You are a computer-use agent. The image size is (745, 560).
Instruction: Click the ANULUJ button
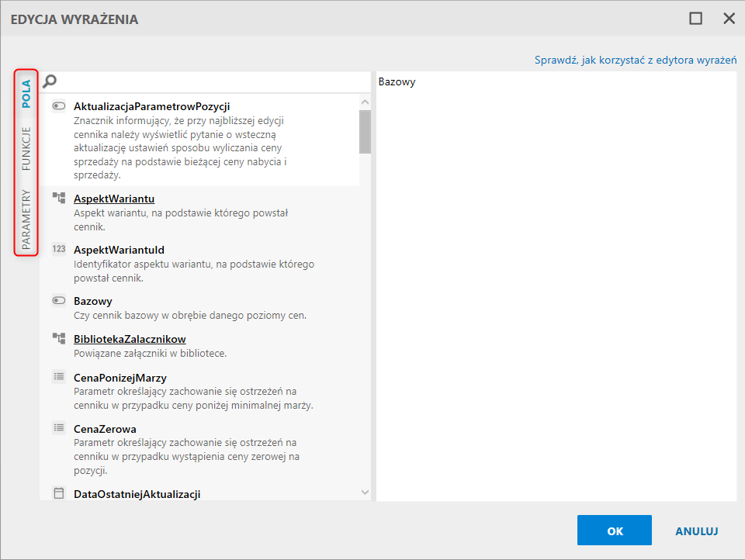click(696, 531)
